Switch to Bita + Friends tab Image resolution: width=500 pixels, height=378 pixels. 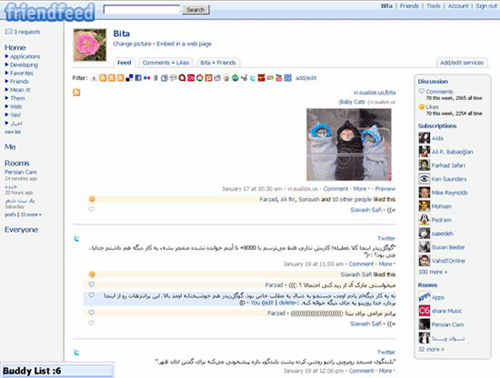coord(218,63)
